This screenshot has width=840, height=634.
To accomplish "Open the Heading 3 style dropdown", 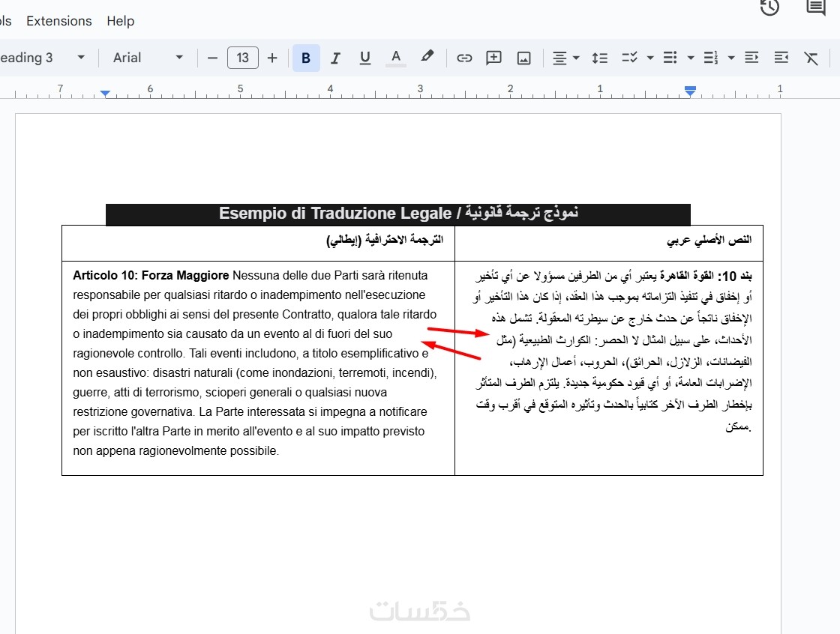I will click(x=43, y=58).
